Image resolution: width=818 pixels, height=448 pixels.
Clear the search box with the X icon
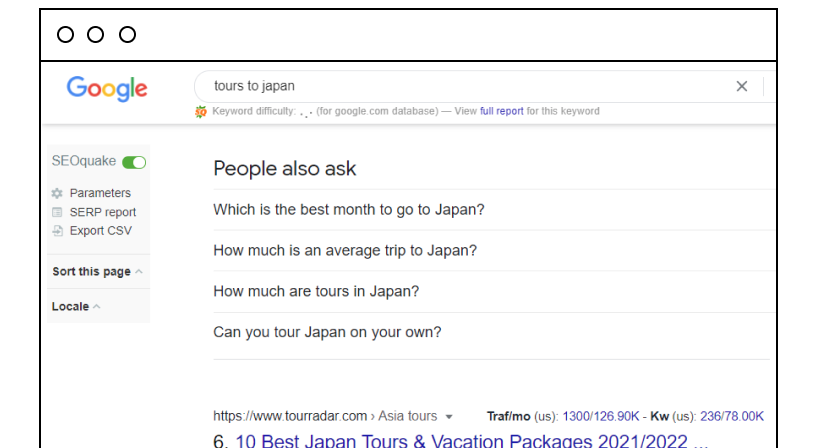[x=741, y=86]
